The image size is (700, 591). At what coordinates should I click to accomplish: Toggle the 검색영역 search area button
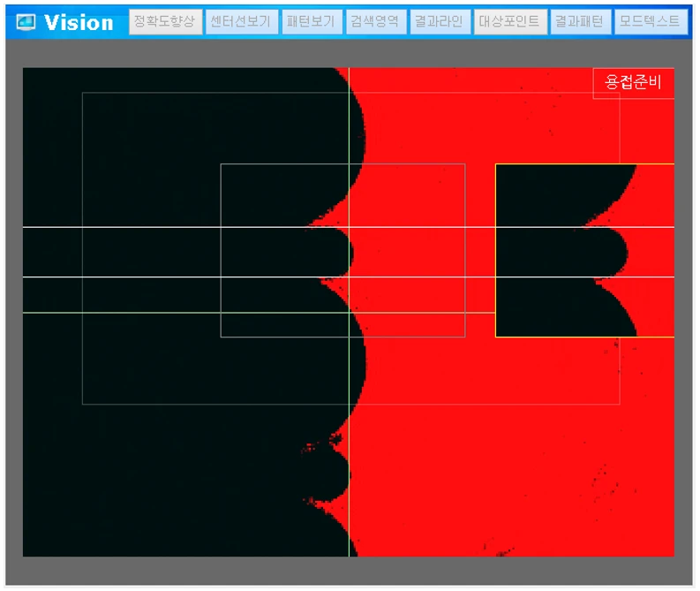click(376, 21)
